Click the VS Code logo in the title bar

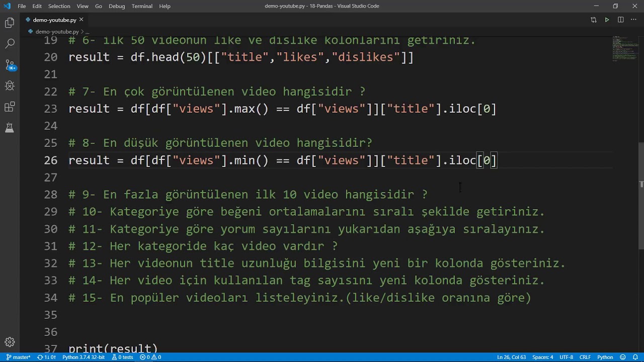7,6
